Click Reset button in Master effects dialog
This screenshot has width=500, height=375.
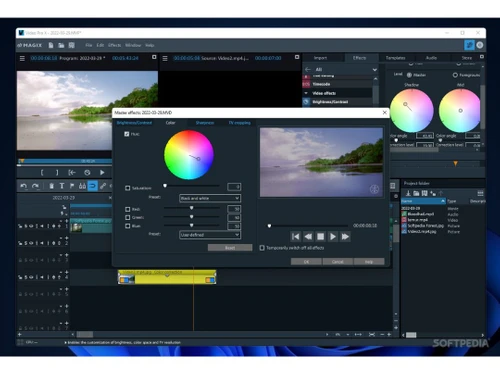point(230,248)
